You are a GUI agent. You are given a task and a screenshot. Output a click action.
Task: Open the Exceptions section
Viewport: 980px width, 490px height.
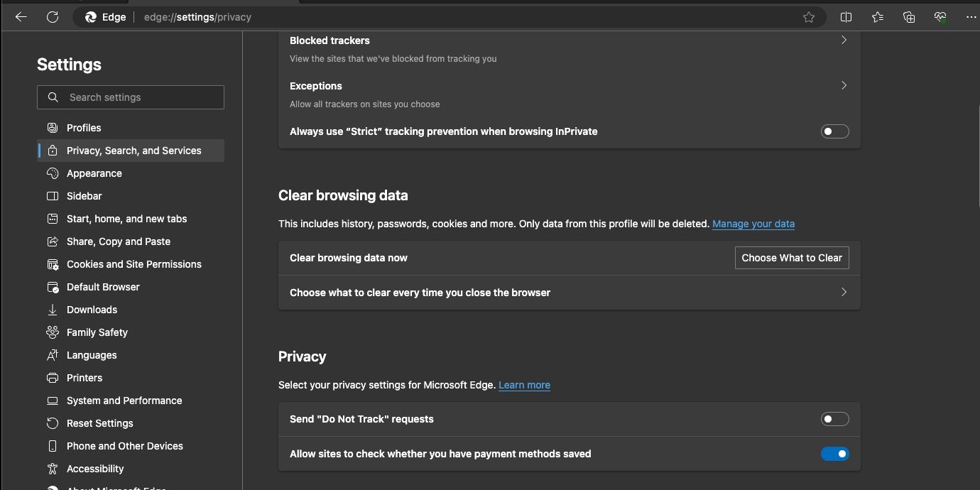[x=844, y=85]
